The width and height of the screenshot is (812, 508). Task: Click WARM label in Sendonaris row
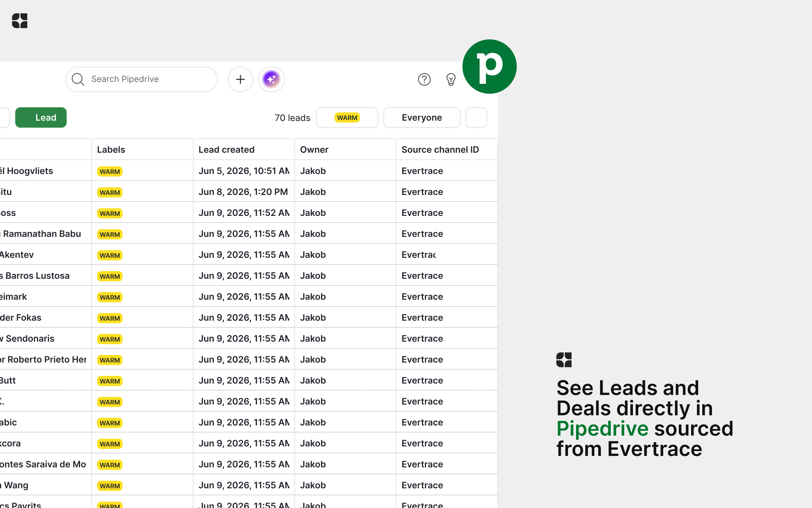(x=110, y=339)
